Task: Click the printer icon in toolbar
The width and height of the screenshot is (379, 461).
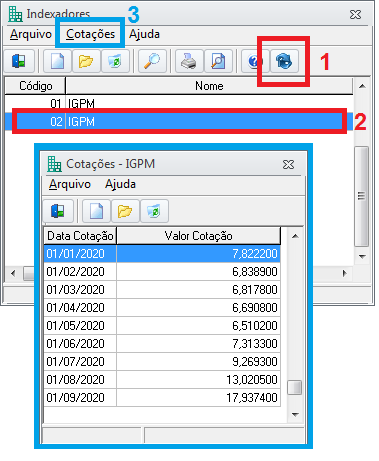Action: point(189,61)
